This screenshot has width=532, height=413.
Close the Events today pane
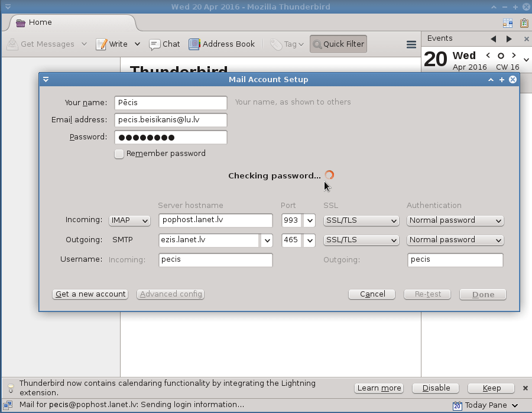(x=526, y=39)
